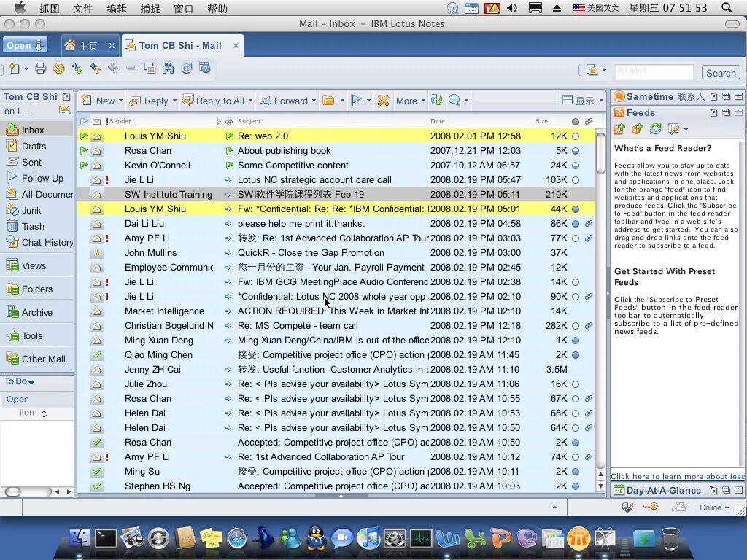Image resolution: width=747 pixels, height=560 pixels.
Task: Minimize the Sametime contacts panel
Action: (x=738, y=97)
